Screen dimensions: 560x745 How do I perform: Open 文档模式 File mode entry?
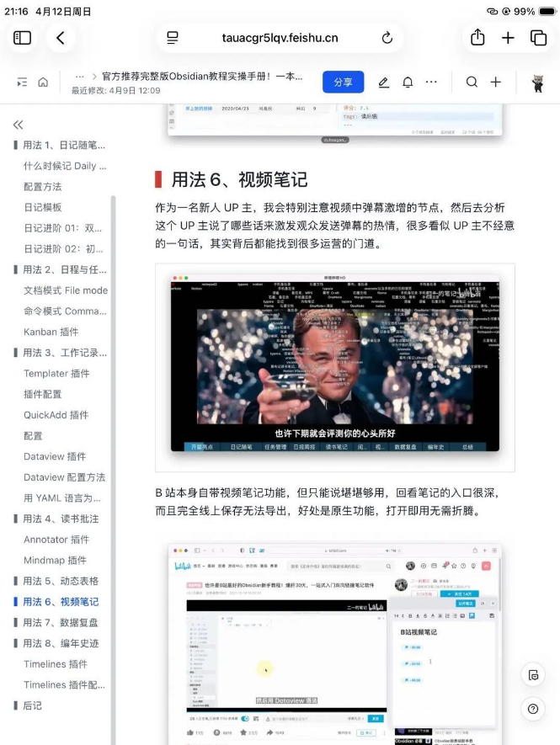click(66, 290)
